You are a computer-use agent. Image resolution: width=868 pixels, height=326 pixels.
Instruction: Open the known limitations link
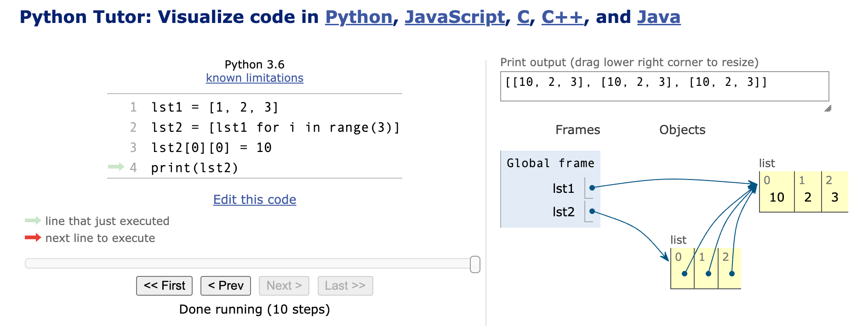(255, 78)
